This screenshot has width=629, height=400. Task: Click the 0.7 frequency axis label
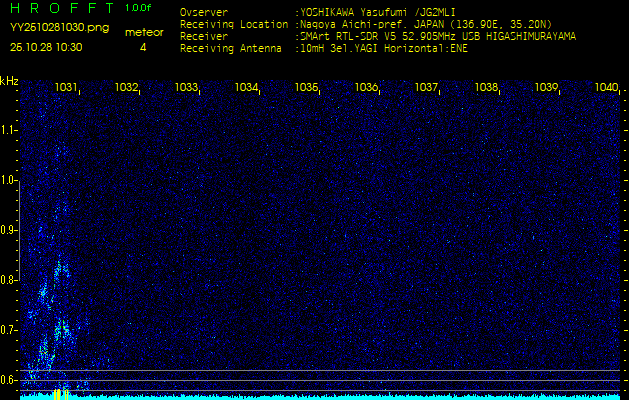8,330
